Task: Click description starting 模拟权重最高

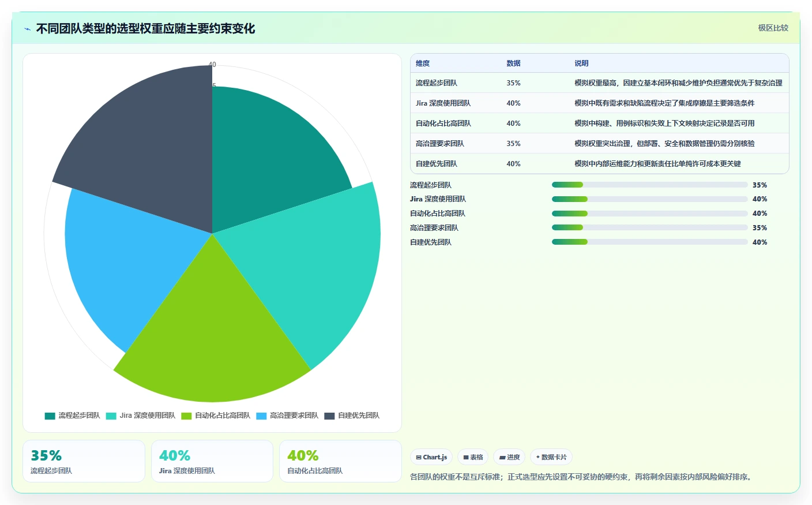Action: (x=678, y=83)
